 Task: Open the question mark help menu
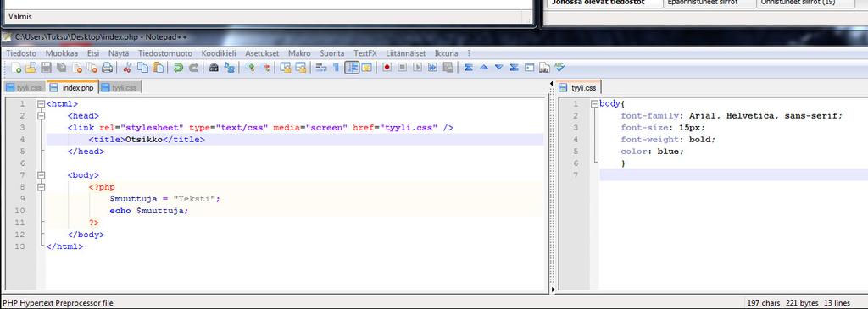tap(469, 53)
